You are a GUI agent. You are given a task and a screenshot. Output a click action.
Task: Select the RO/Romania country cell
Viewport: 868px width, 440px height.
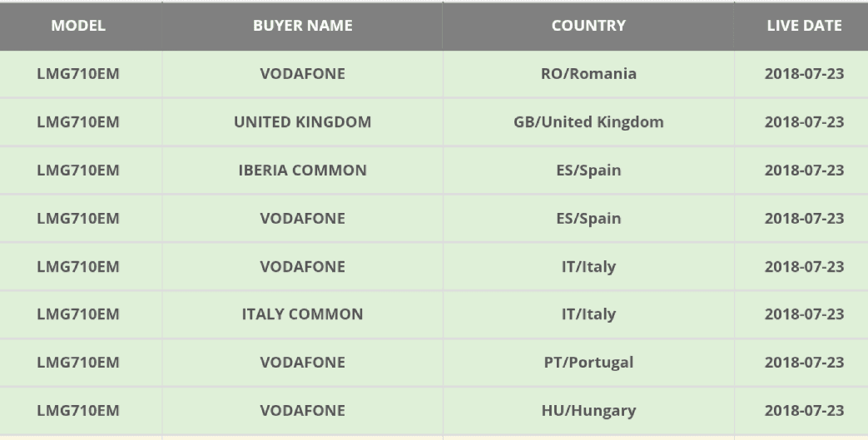pyautogui.click(x=588, y=73)
